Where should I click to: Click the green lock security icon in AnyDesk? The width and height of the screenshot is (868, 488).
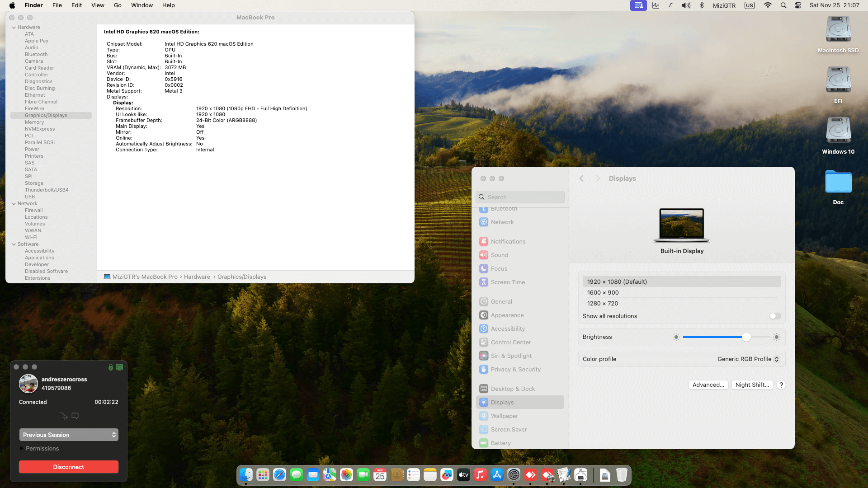(x=111, y=367)
